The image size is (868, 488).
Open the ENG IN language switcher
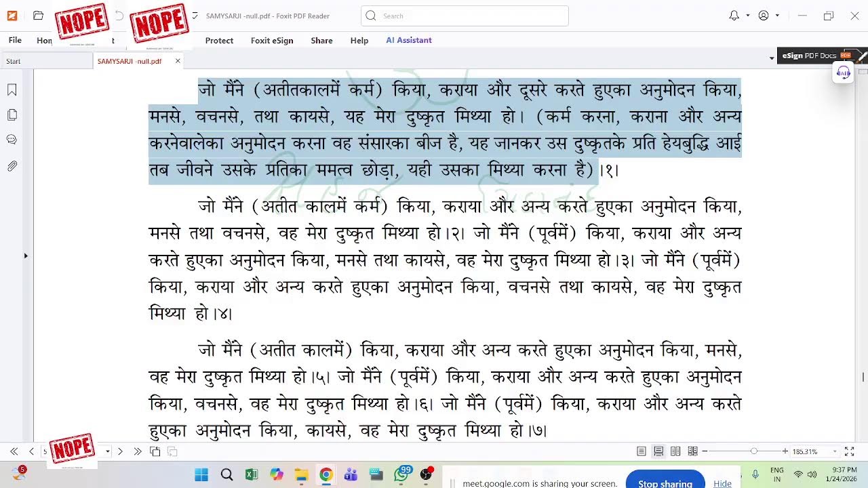777,474
